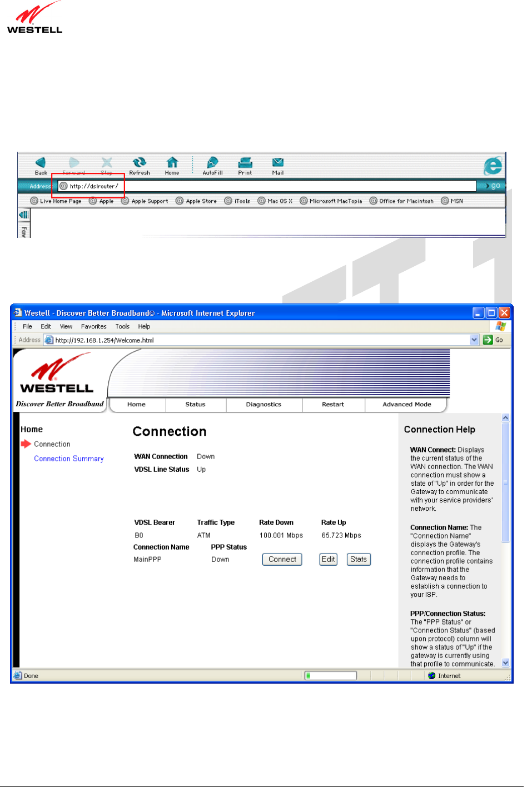The image size is (532, 787).
Task: Switch to the Advanced Mode tab
Action: coord(406,405)
